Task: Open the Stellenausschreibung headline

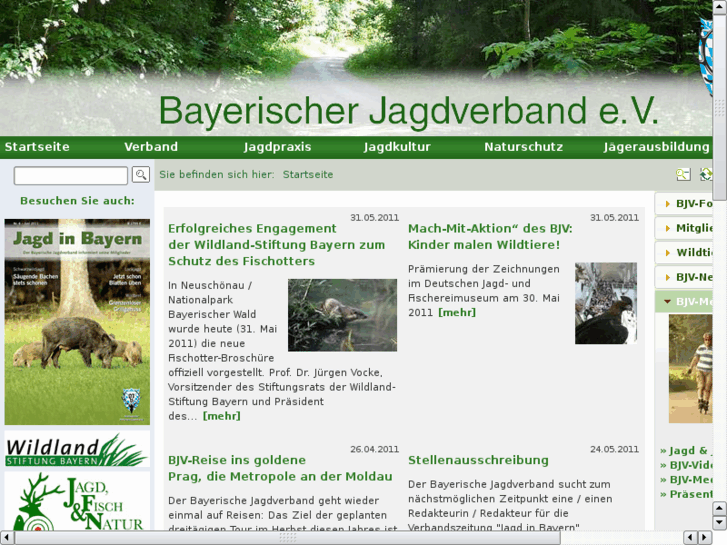Action: 478,460
